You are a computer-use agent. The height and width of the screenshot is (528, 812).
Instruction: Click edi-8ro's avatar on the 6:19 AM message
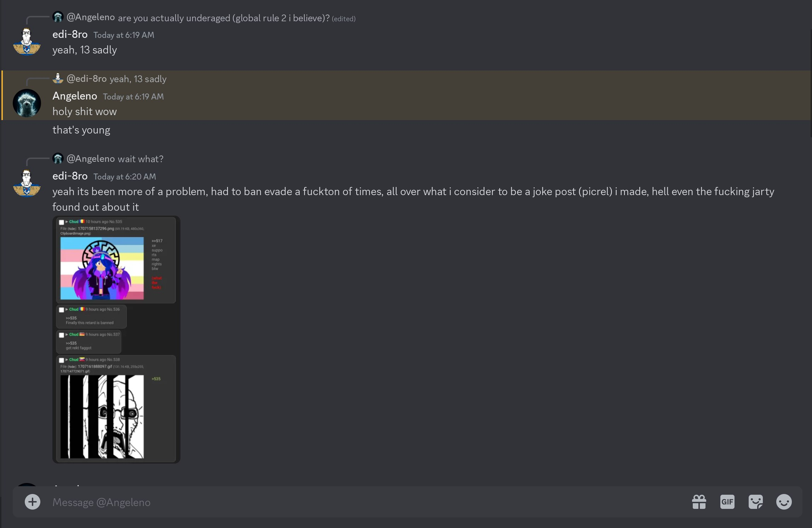tap(27, 41)
